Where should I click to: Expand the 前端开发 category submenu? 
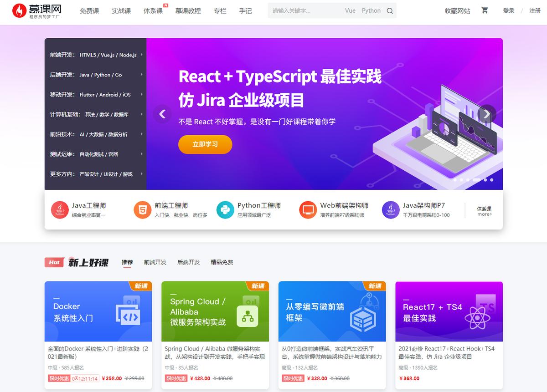pyautogui.click(x=95, y=55)
